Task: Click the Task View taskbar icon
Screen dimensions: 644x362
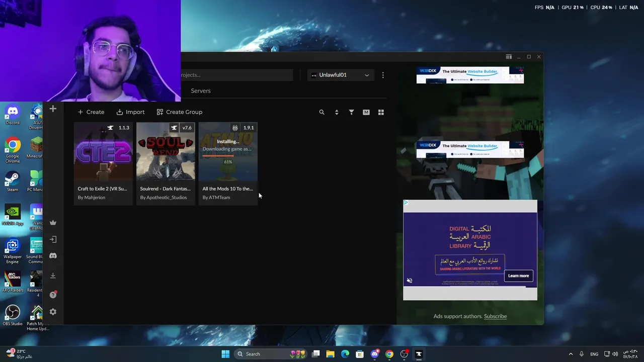Action: pyautogui.click(x=315, y=354)
